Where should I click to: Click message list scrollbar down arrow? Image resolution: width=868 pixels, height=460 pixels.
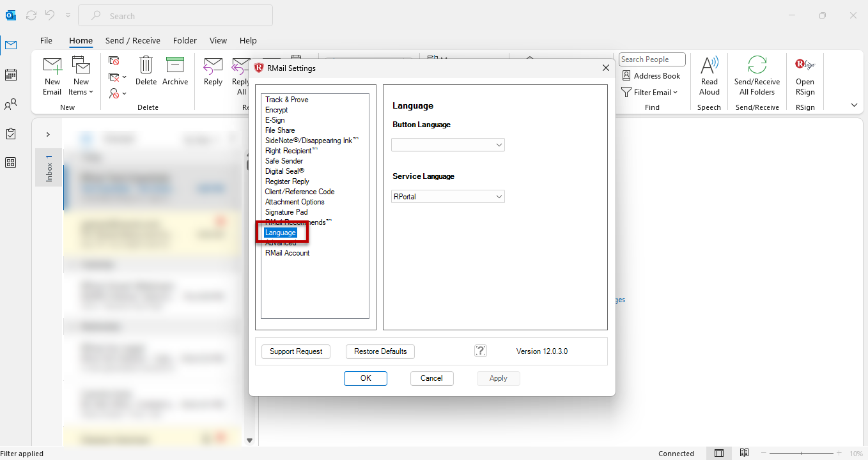250,440
